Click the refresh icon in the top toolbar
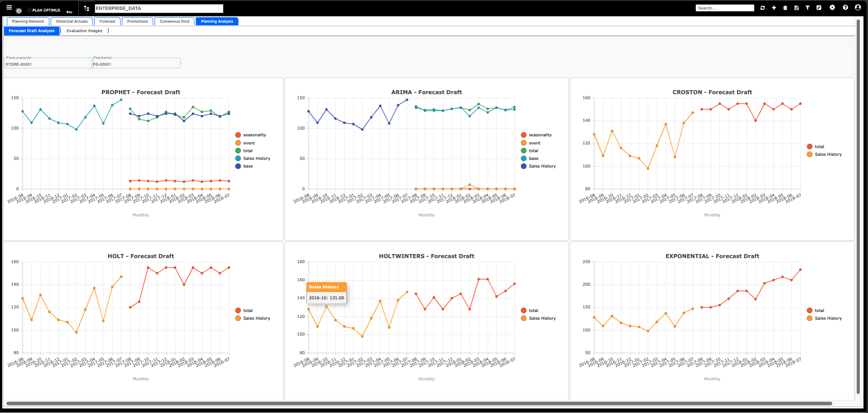Screen dimensions: 868x413 pyautogui.click(x=762, y=8)
